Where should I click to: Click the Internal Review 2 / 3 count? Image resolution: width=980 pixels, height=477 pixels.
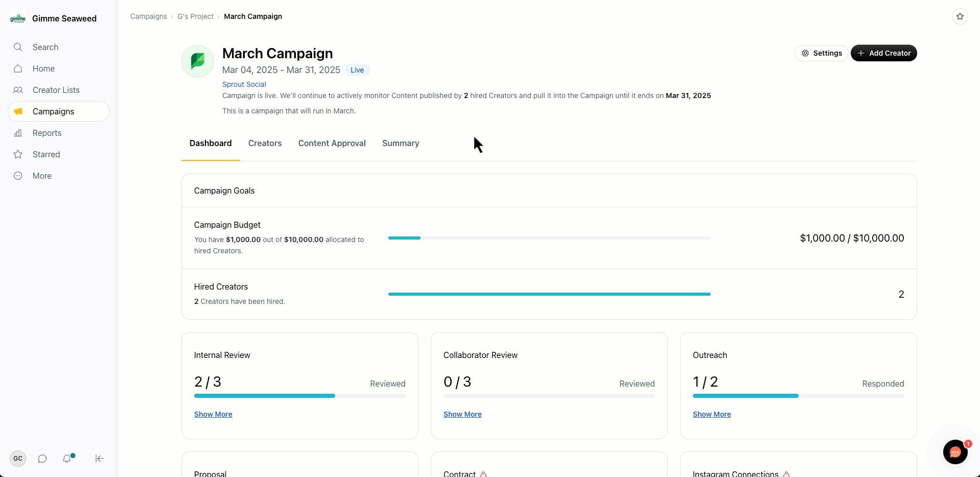coord(207,382)
